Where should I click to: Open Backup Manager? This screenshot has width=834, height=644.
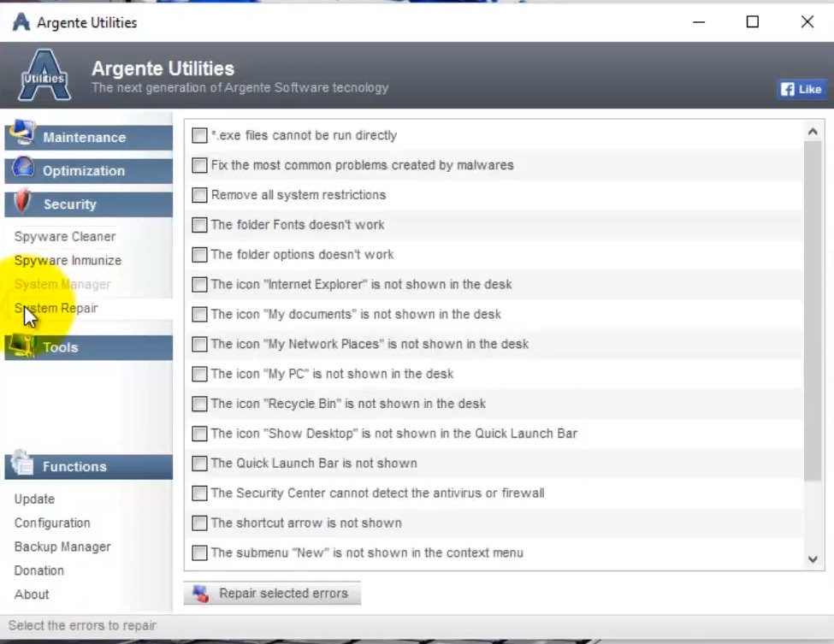62,547
